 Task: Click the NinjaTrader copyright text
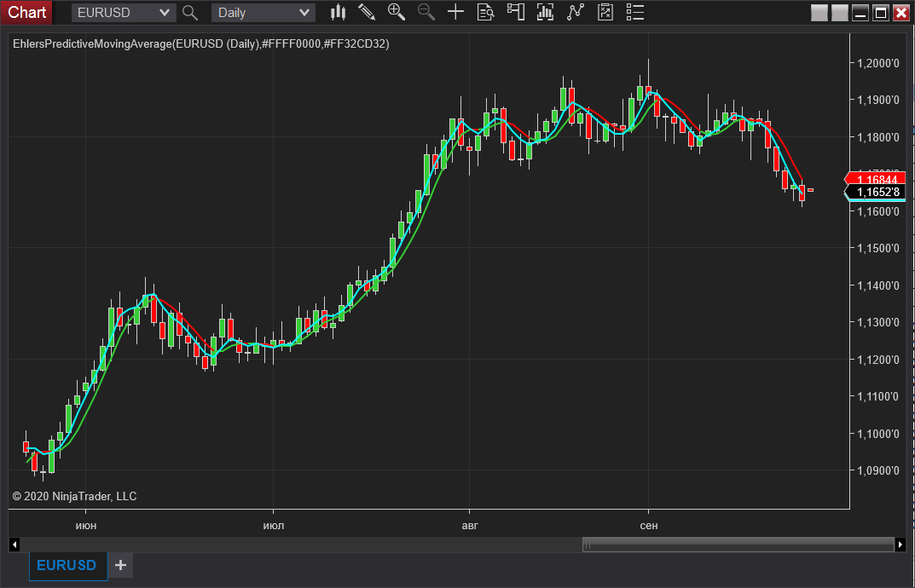74,496
